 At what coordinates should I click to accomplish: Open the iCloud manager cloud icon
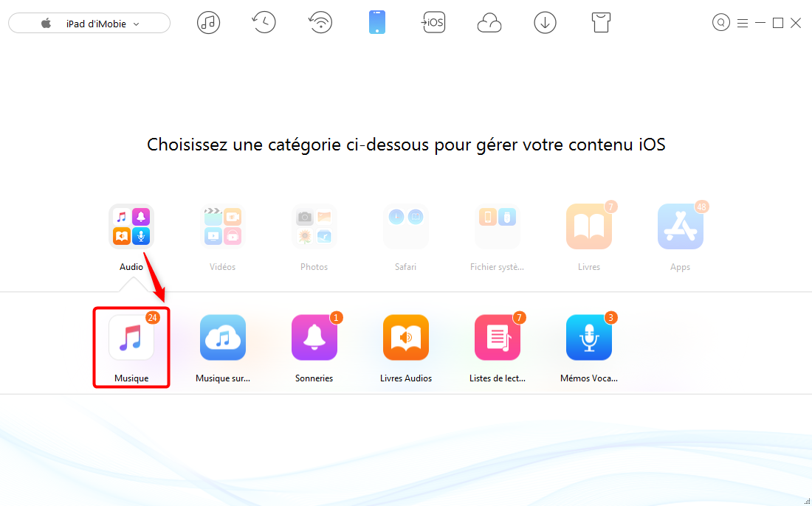(x=489, y=23)
